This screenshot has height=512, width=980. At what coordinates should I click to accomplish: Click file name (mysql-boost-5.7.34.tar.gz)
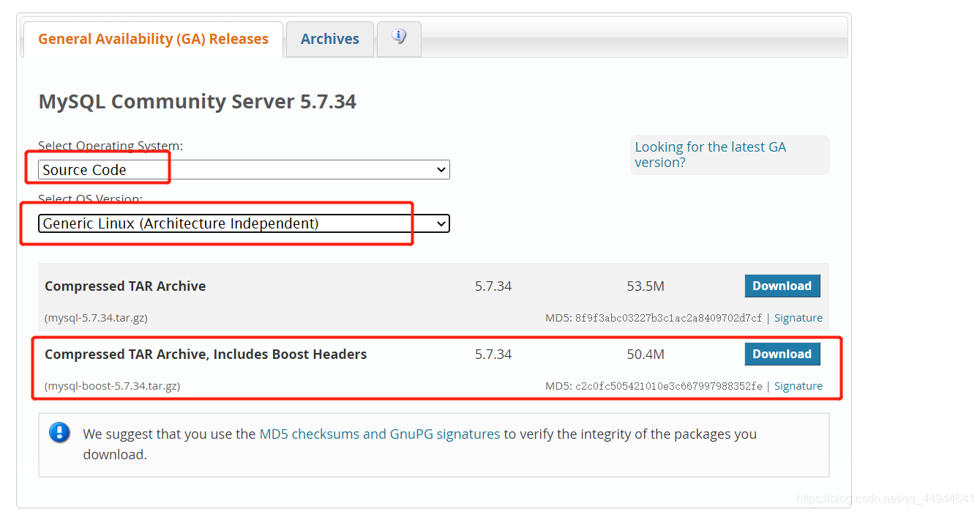[113, 386]
